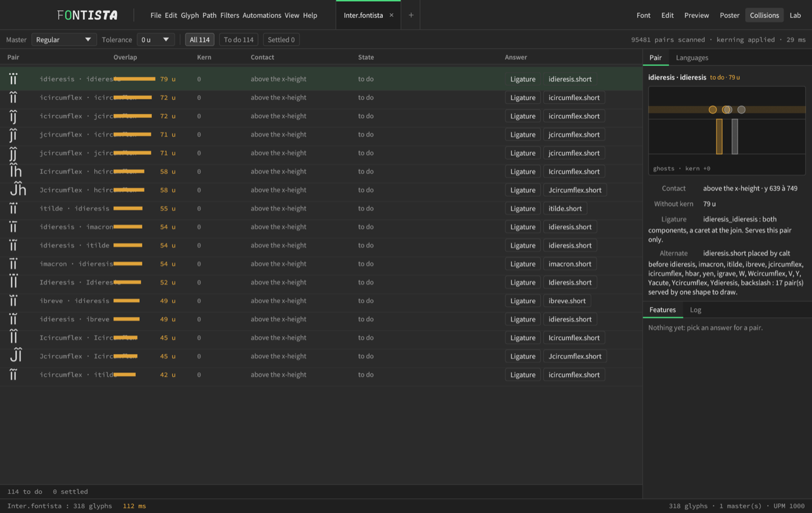Sort by the Contact column header
Image resolution: width=812 pixels, height=513 pixels.
click(x=262, y=57)
